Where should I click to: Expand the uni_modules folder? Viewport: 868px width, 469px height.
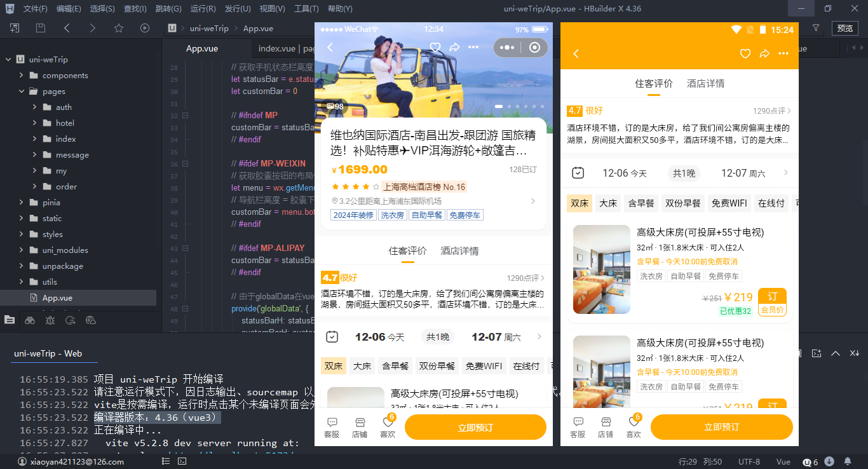[x=22, y=250]
